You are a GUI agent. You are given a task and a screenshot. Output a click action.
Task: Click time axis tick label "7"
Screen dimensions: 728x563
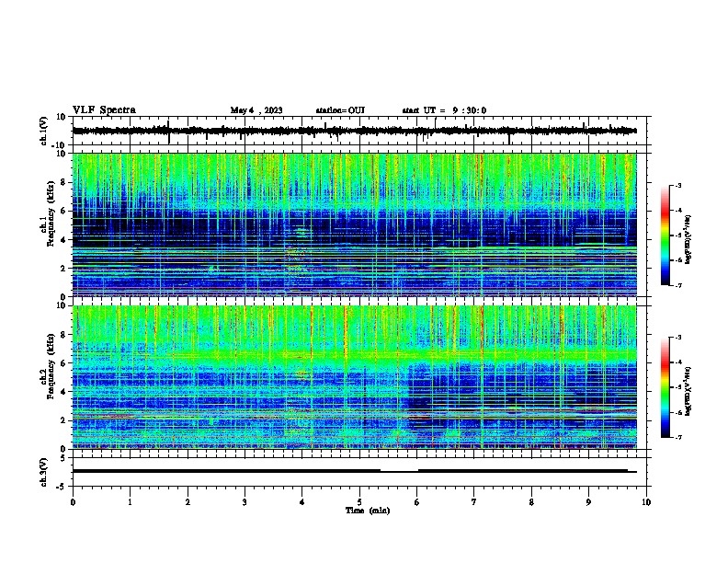(474, 502)
